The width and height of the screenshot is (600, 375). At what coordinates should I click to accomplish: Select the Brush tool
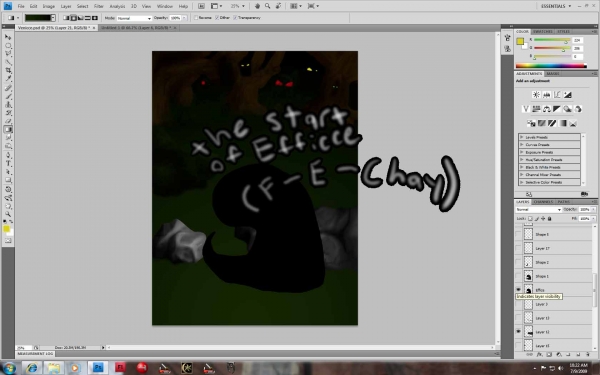[8, 96]
